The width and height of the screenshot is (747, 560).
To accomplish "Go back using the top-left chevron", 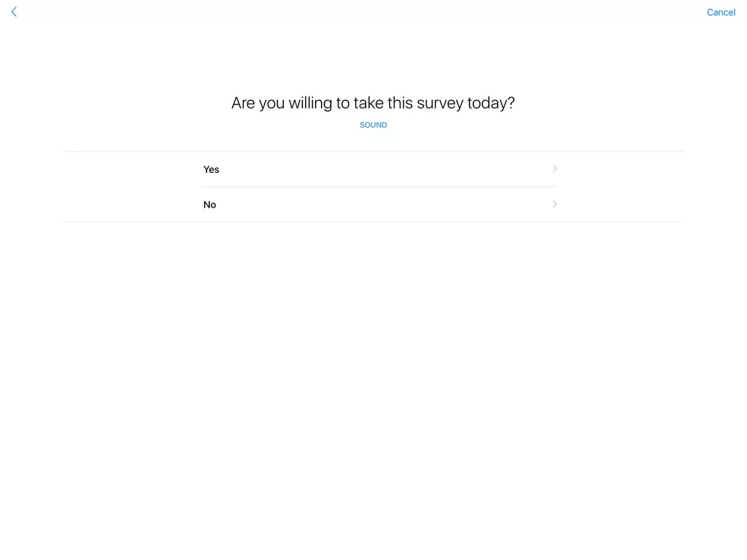I will [14, 12].
